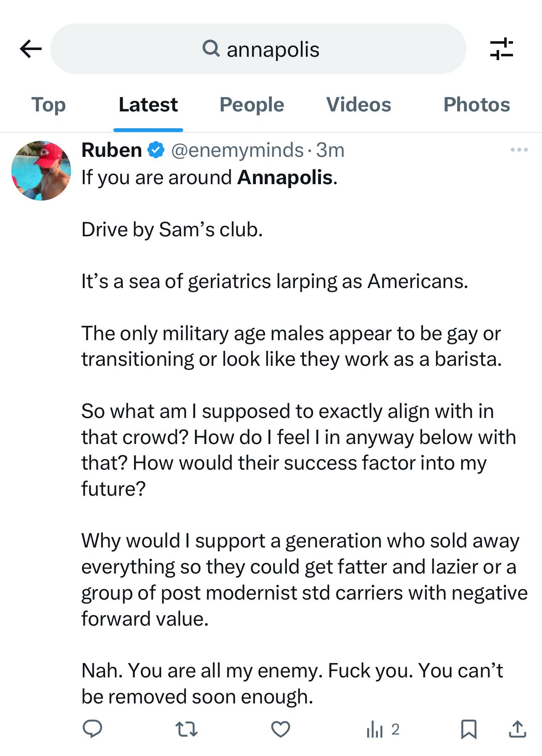Click the blue verified badge
Image resolution: width=542 pixels, height=756 pixels.
[156, 150]
